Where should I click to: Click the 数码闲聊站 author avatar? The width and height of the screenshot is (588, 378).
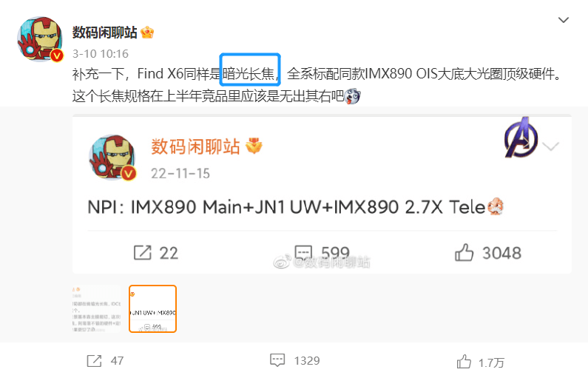40,39
